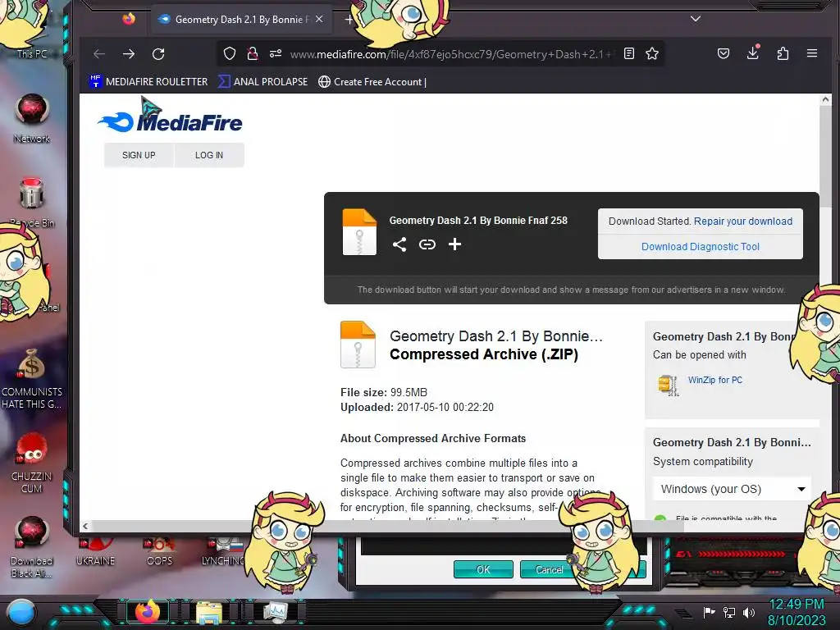Open the volume speaker tray icon
This screenshot has height=630, width=840.
click(x=748, y=612)
